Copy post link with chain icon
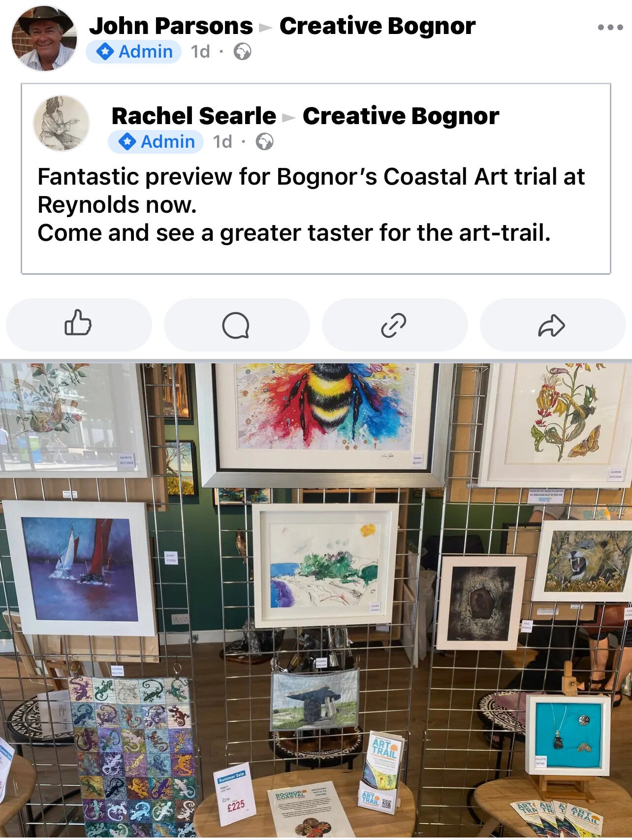Screen dimensions: 632x840 [x=394, y=325]
